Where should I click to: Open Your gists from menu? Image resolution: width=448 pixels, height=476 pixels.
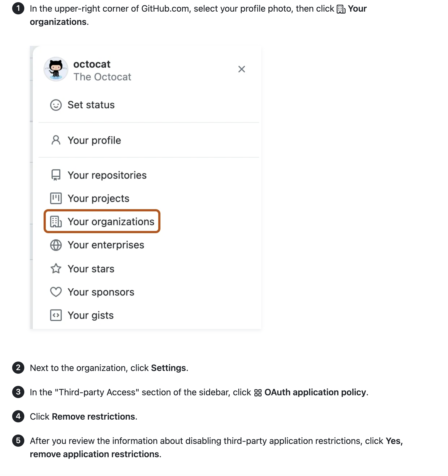click(x=91, y=315)
